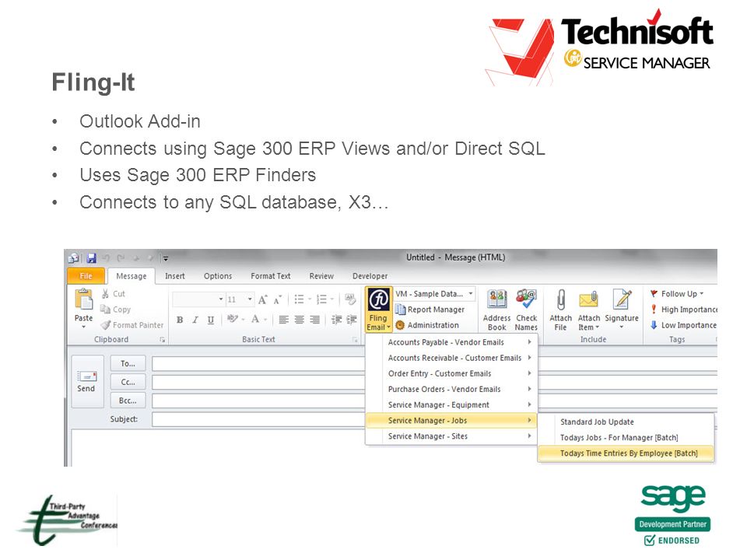Viewport: 747px width, 560px height.
Task: Set High Importance on message
Action: point(684,310)
